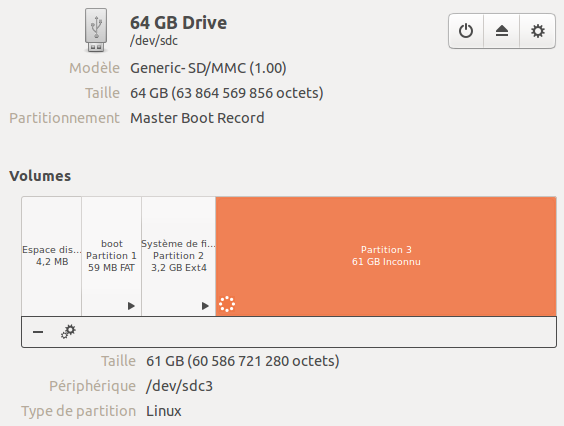564x426 pixels.
Task: Eject the 64 GB drive
Action: [501, 31]
